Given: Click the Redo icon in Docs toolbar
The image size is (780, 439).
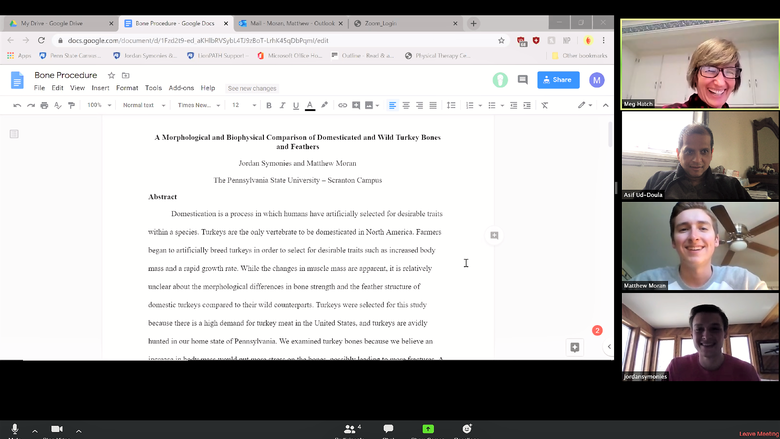Looking at the screenshot, I should (x=31, y=105).
